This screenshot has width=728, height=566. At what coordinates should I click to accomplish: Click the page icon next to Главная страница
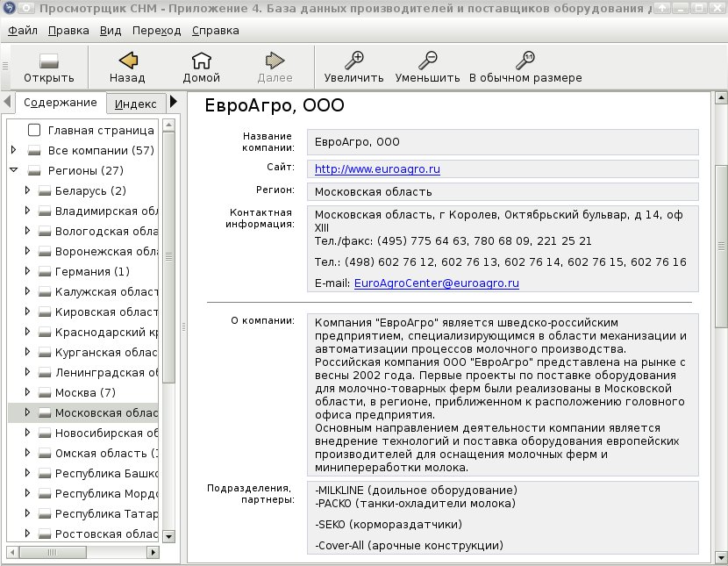[x=34, y=130]
